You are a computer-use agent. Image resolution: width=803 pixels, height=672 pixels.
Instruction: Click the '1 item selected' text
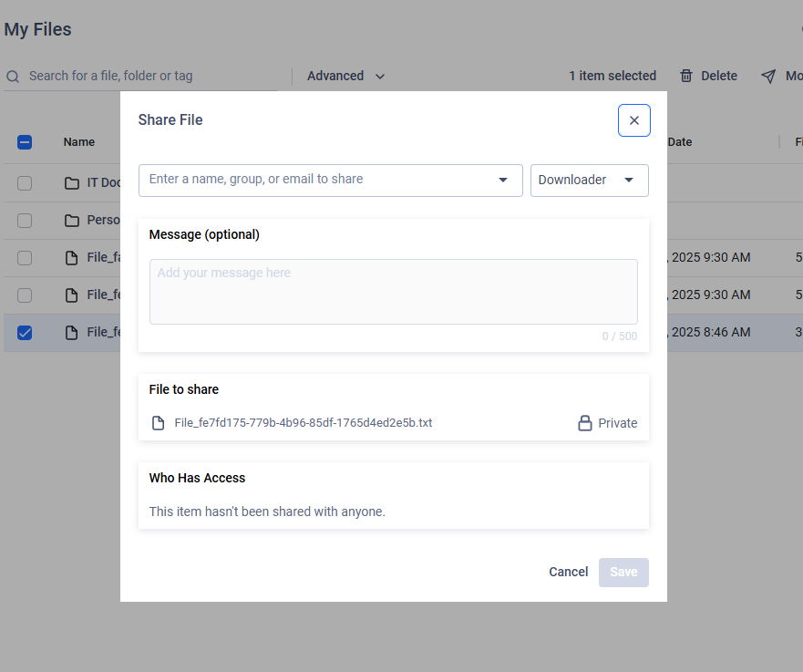[x=613, y=76]
